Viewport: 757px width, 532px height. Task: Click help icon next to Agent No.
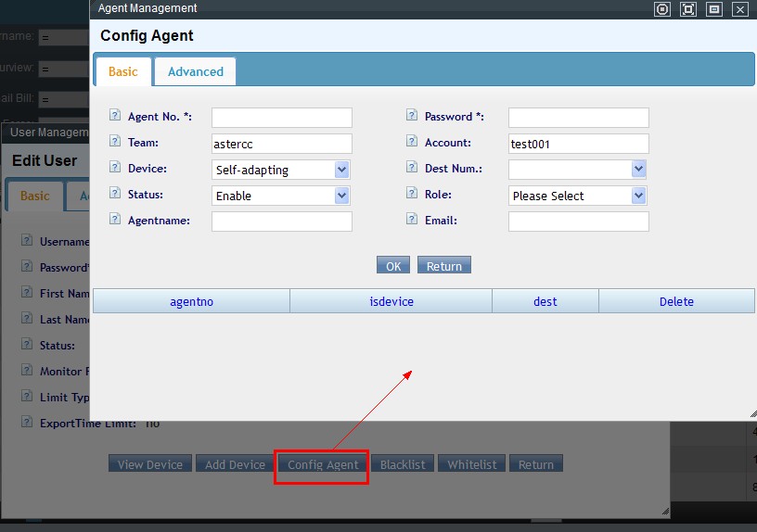pyautogui.click(x=115, y=115)
